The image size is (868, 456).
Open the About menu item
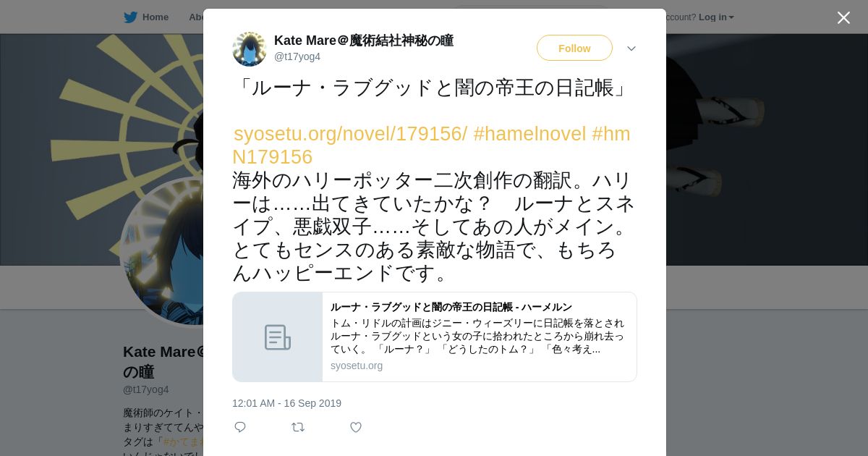click(x=197, y=17)
